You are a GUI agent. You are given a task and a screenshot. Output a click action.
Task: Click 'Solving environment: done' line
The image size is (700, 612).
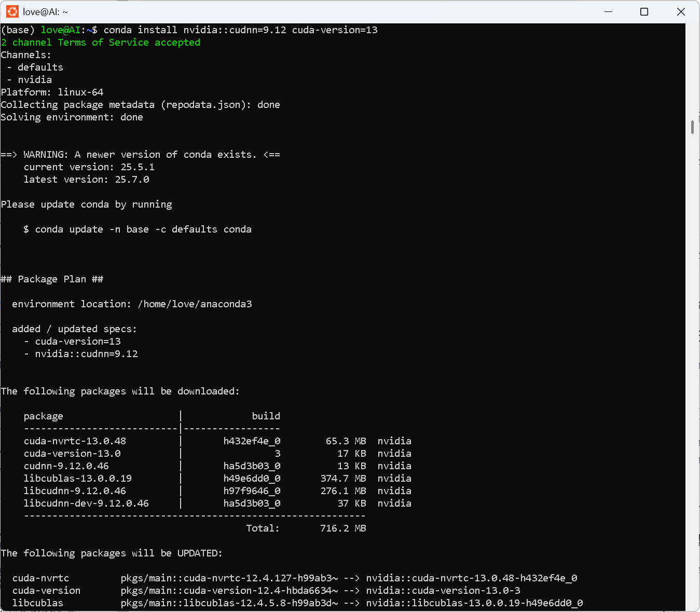[x=72, y=117]
